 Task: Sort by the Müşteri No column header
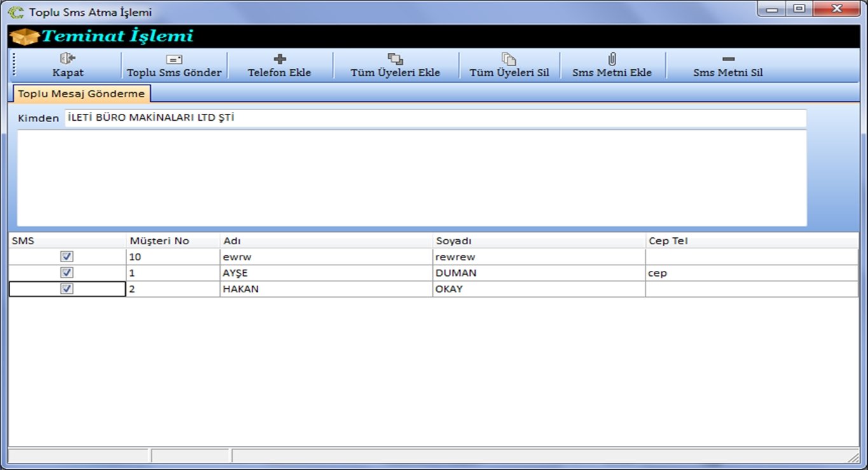[x=159, y=241]
